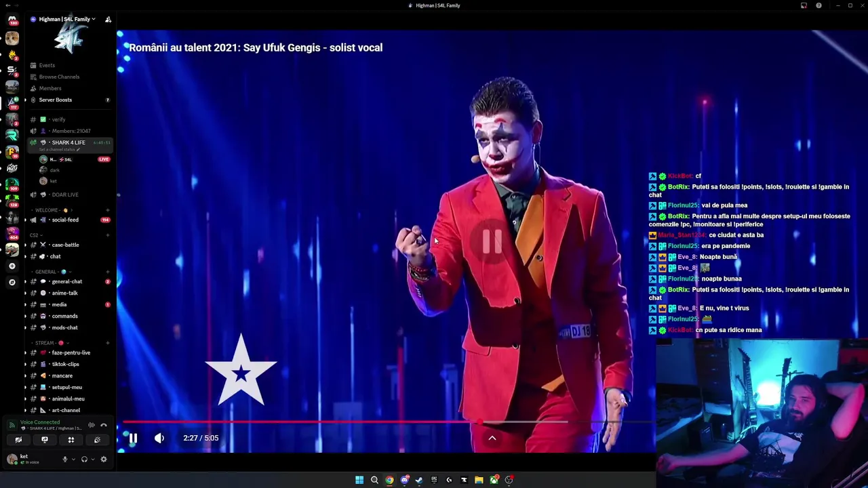This screenshot has height=488, width=868.
Task: Open Discord help question mark icon
Action: (818, 5)
